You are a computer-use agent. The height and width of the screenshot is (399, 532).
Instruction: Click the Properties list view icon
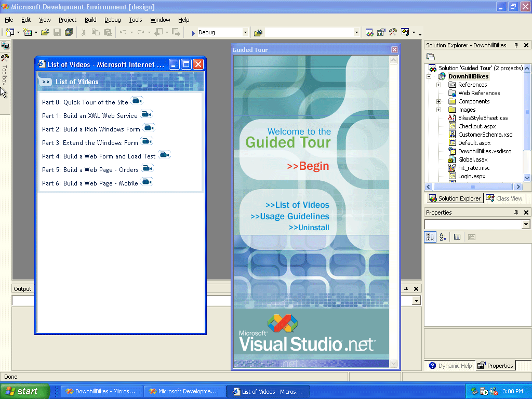[457, 237]
